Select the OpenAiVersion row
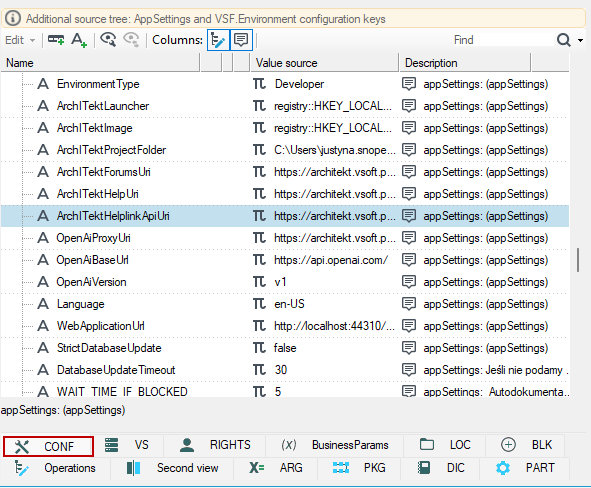591x488 pixels. 285,282
